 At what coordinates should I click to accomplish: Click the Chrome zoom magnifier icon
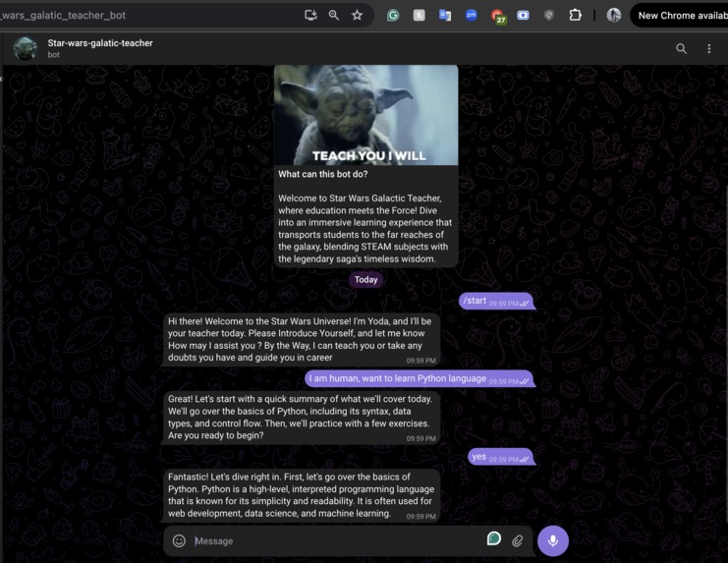[x=333, y=16]
